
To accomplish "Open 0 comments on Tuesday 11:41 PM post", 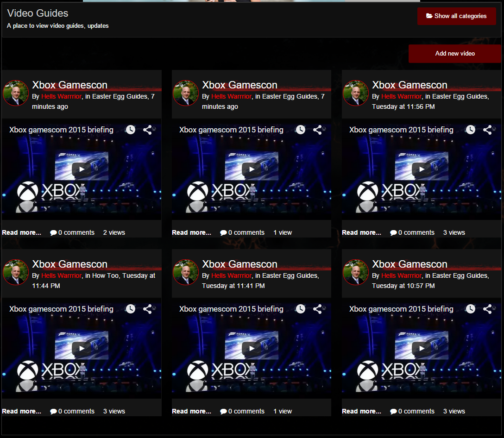I will pos(242,411).
